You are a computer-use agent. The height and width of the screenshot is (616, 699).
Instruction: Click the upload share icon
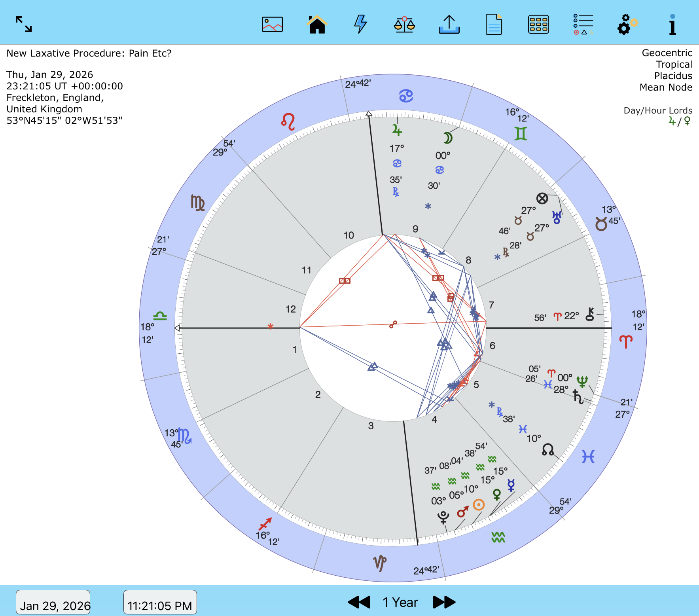449,25
